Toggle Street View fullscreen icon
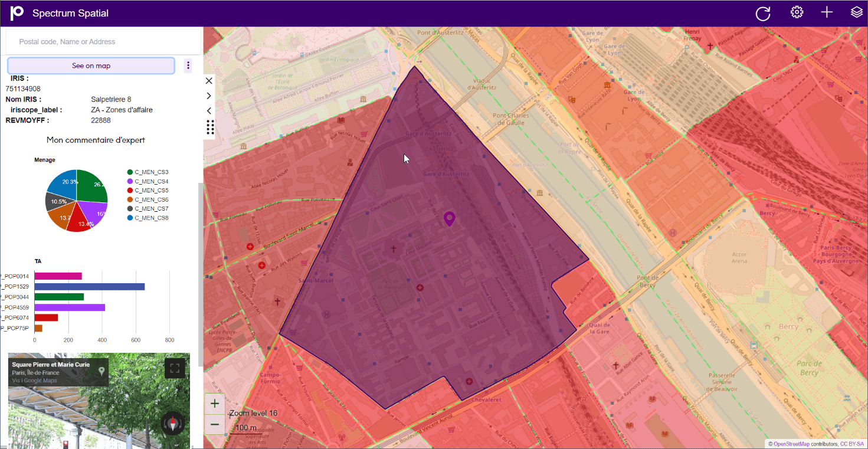Viewport: 868px width, 449px height. click(x=174, y=369)
